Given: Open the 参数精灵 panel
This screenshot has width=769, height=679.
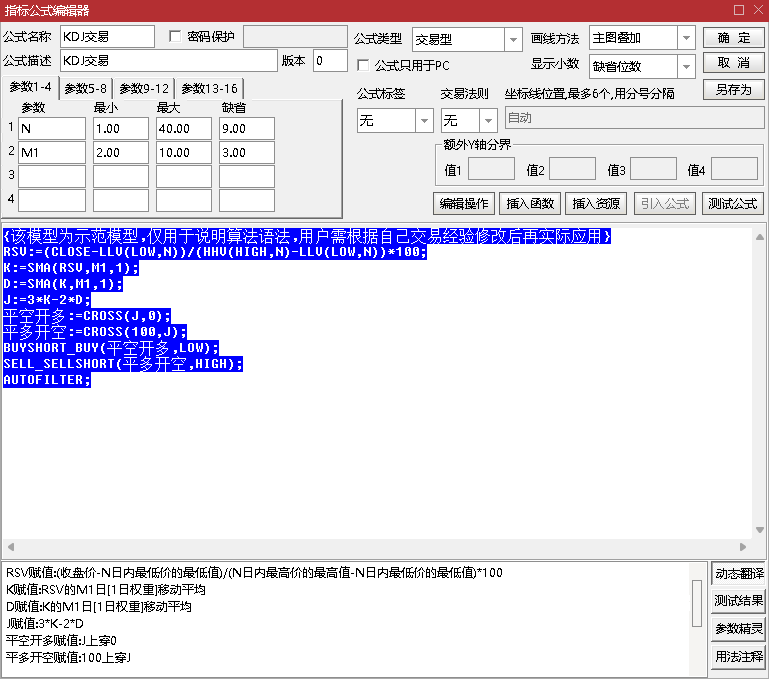Looking at the screenshot, I should click(738, 629).
